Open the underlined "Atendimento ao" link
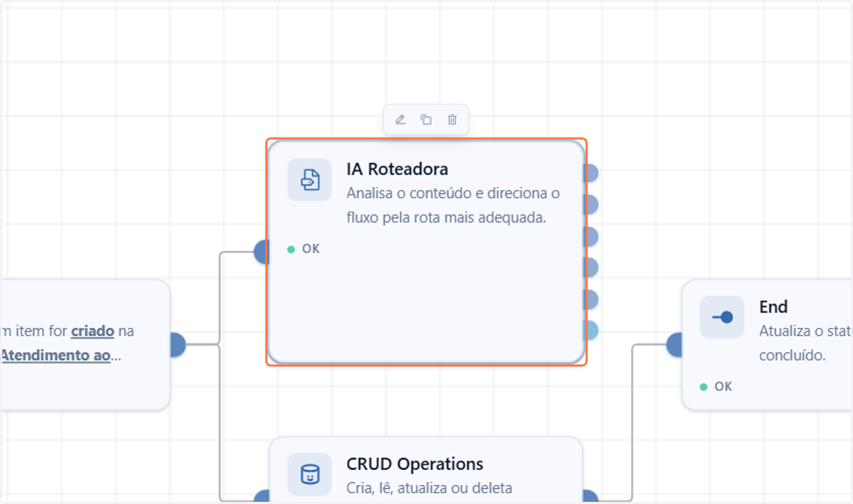 coord(55,355)
